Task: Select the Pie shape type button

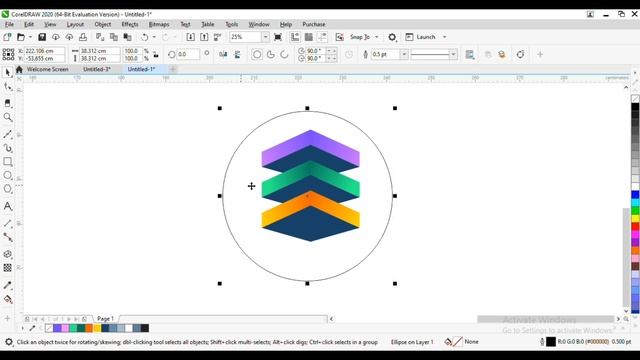Action: pyautogui.click(x=270, y=54)
